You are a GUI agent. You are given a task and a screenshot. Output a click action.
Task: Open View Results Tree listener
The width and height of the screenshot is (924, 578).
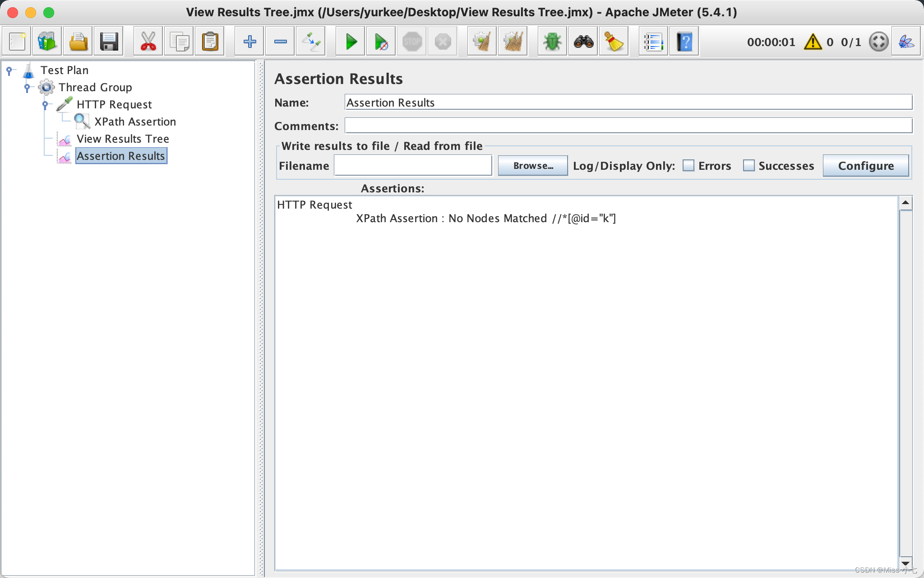pyautogui.click(x=123, y=139)
